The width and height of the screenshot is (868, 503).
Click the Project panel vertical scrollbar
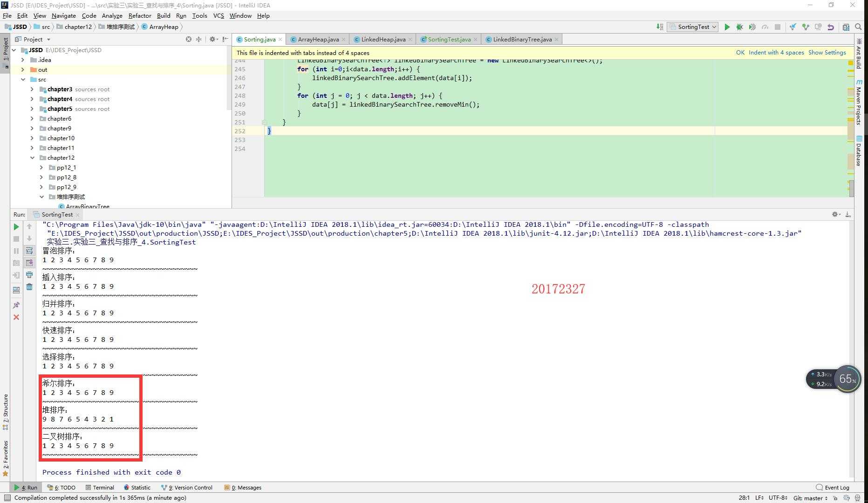click(229, 78)
